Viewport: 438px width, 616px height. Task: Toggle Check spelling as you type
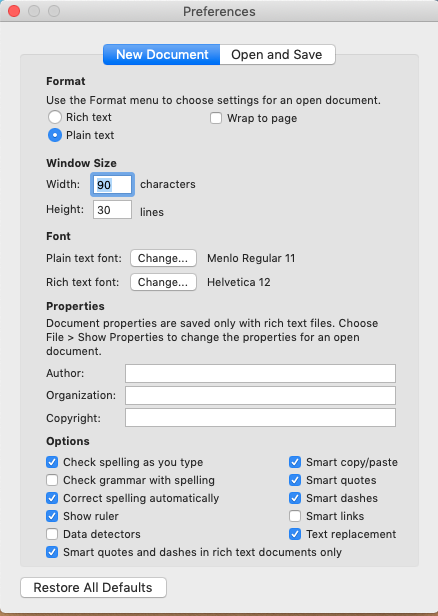[52, 462]
